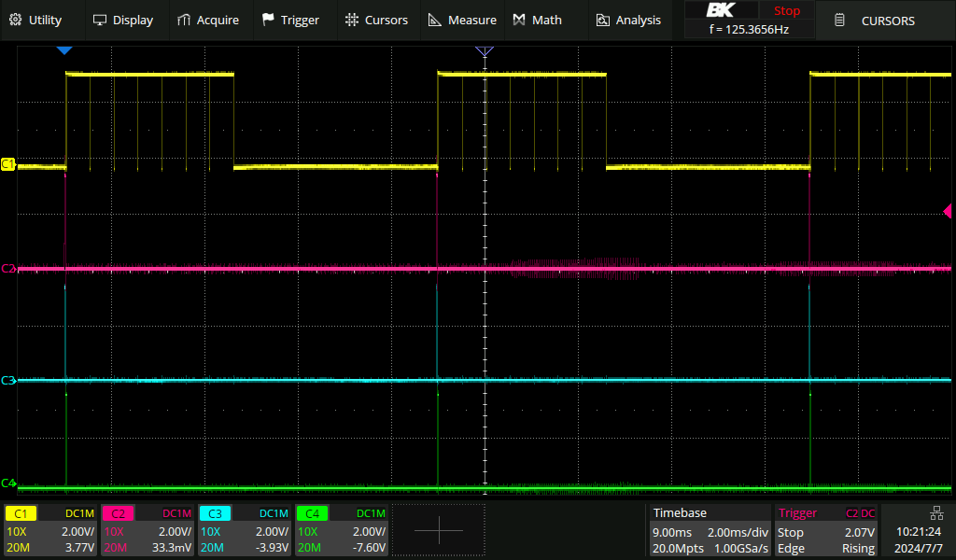Image resolution: width=956 pixels, height=560 pixels.
Task: Click the C2 pink ground level marker
Action: [x=7, y=268]
